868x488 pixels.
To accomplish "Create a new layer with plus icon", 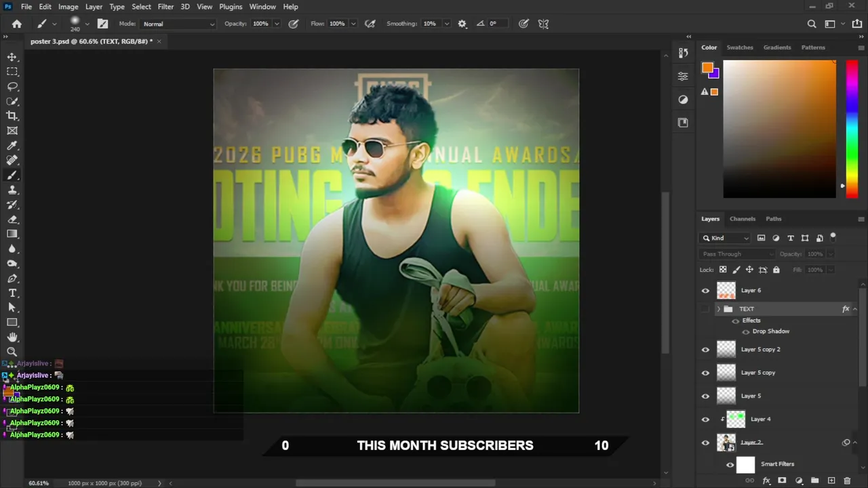I will [831, 481].
